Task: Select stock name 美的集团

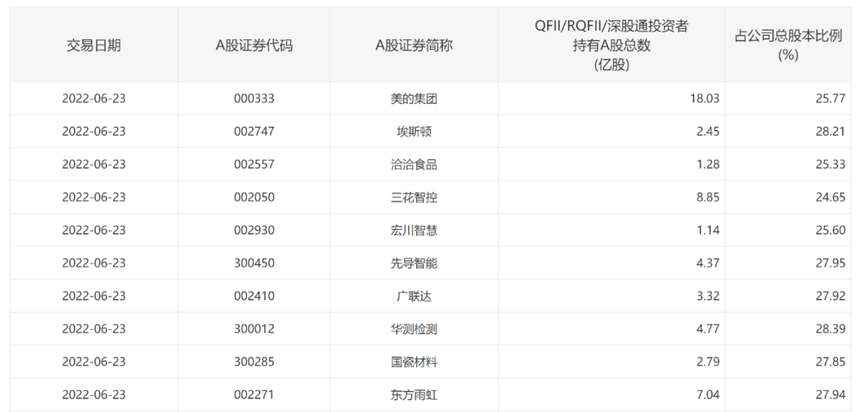Action: [414, 99]
